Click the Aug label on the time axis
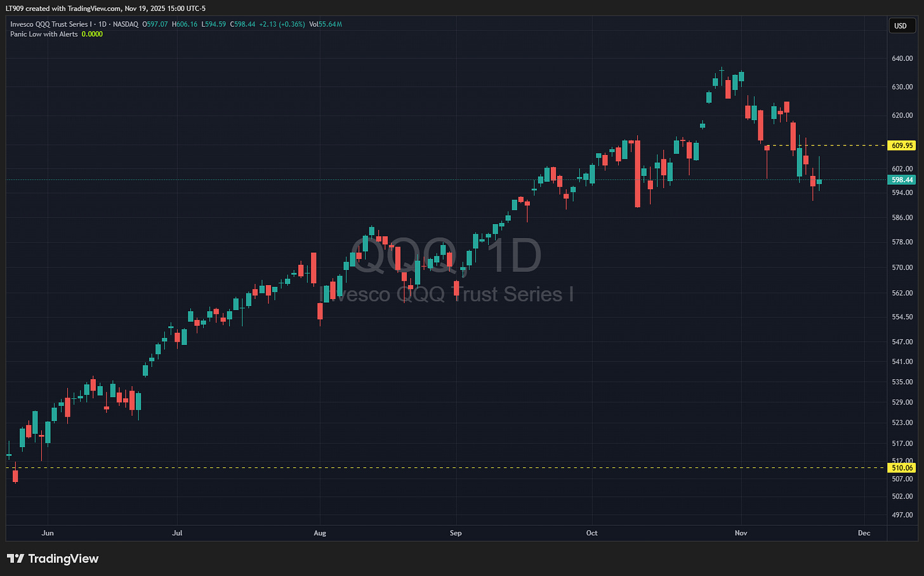Viewport: 924px width, 576px height. coord(320,533)
